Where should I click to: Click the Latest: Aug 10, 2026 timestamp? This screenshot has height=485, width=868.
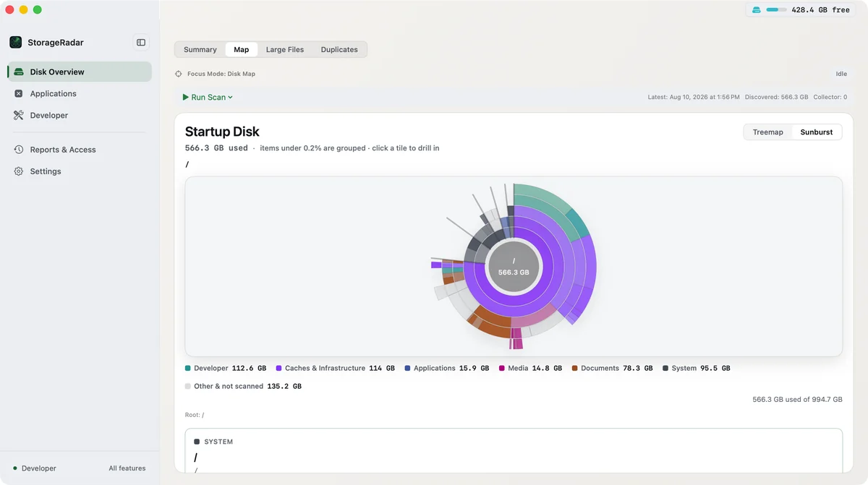pyautogui.click(x=694, y=97)
